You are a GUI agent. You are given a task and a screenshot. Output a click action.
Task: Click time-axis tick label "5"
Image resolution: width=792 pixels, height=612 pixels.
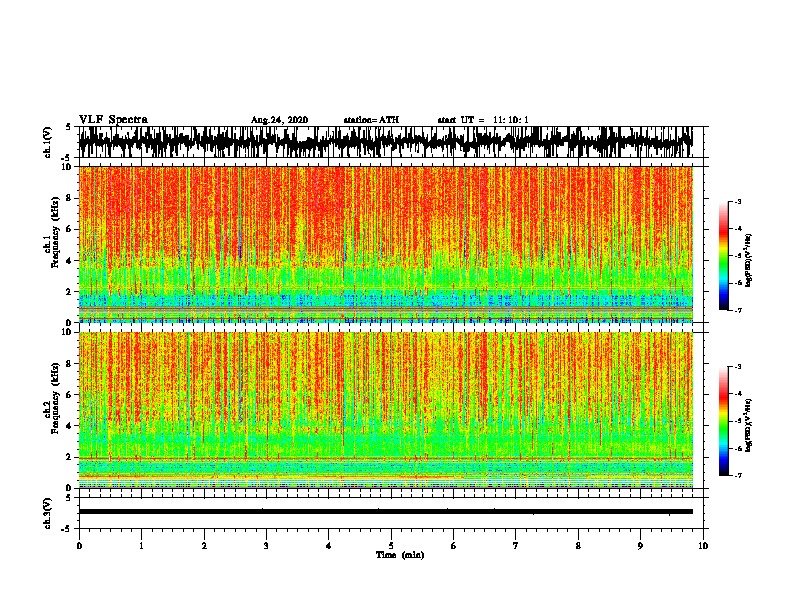coord(391,546)
